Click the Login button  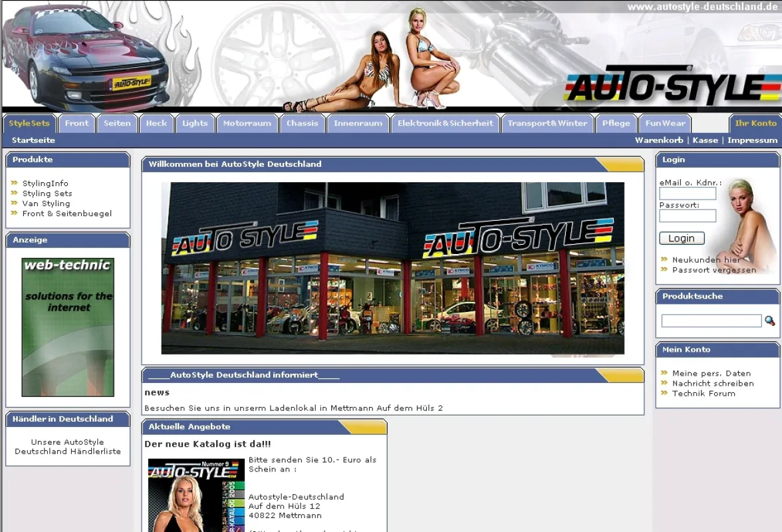click(682, 238)
